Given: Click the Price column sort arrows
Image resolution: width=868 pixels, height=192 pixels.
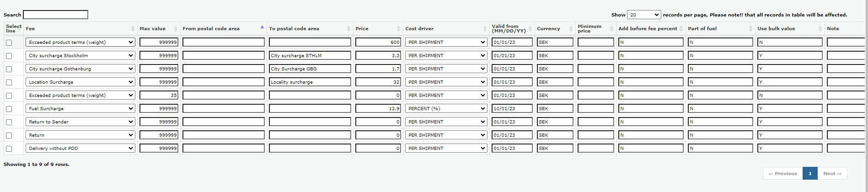Looking at the screenshot, I should click(398, 29).
